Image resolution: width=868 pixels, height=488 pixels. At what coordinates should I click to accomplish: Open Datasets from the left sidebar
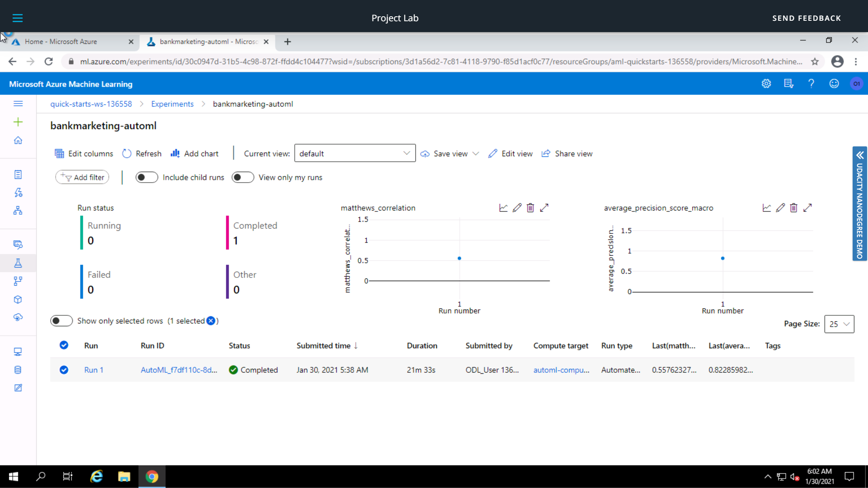18,244
